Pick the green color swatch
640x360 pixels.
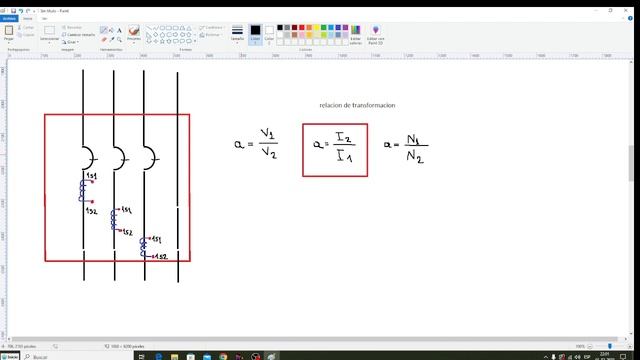point(324,27)
